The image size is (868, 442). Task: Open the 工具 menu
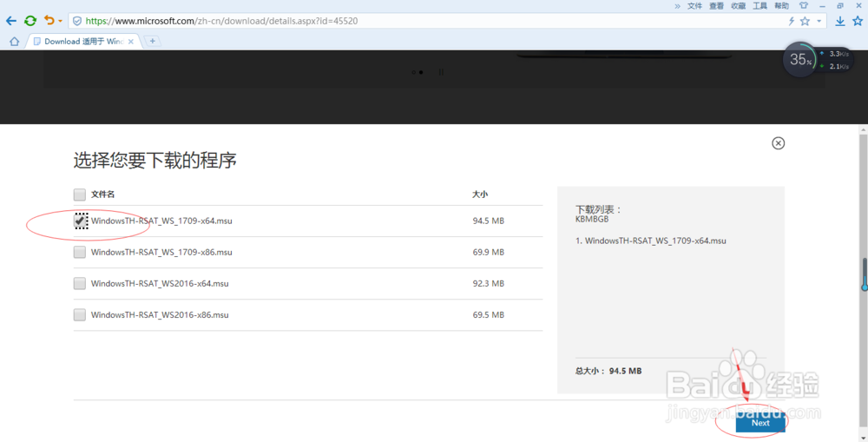click(760, 6)
